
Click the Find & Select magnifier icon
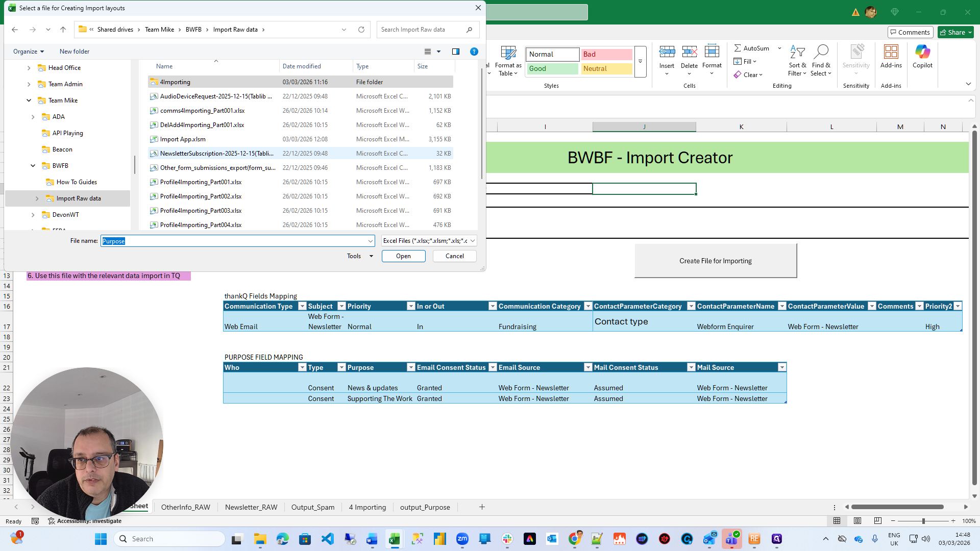(821, 52)
